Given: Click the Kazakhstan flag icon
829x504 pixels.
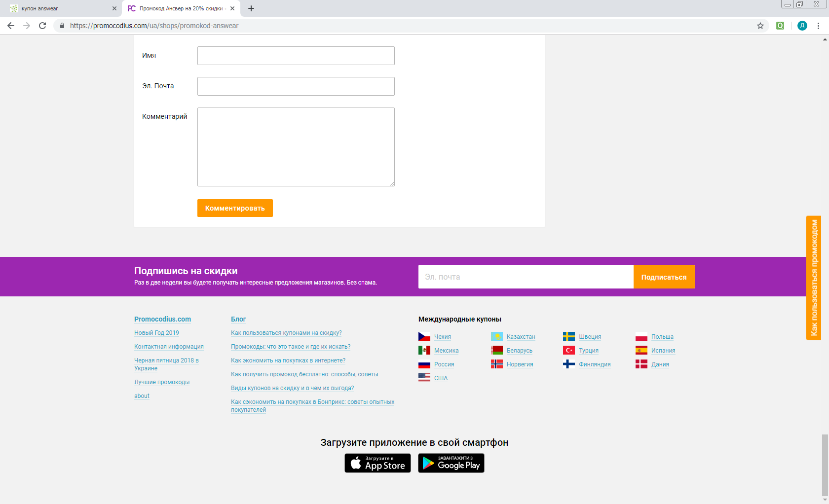Looking at the screenshot, I should (497, 336).
